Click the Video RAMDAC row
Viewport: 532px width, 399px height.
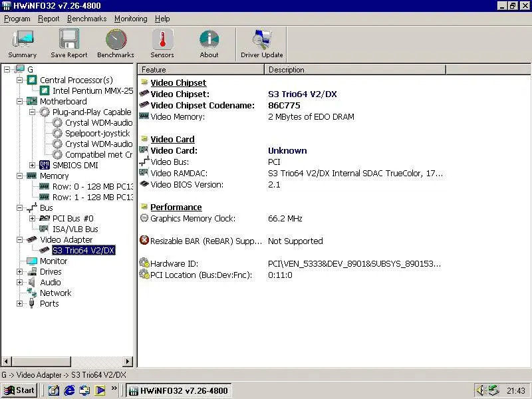pos(292,174)
